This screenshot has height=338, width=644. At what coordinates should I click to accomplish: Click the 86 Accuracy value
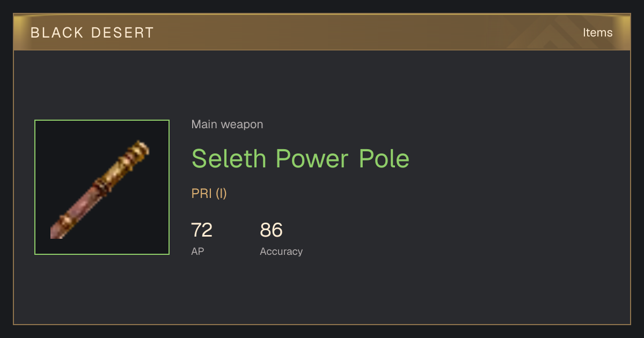(271, 230)
